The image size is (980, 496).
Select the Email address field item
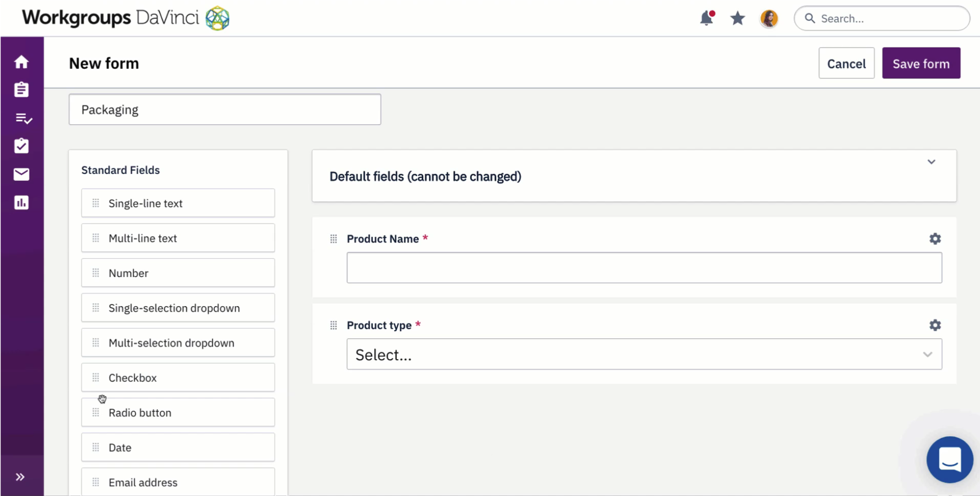tap(178, 482)
